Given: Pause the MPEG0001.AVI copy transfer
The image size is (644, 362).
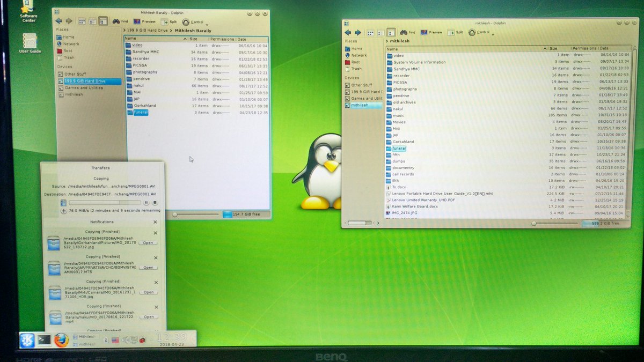Looking at the screenshot, I should [x=146, y=203].
